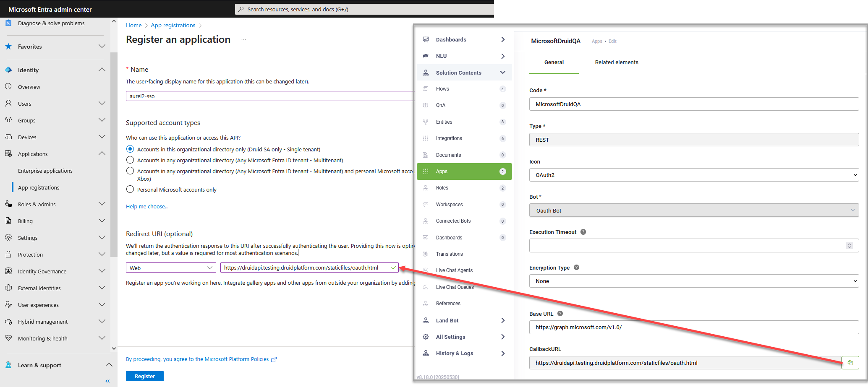Viewport: 868px width, 387px height.
Task: Open Apps in Solution Contents menu
Action: (x=464, y=171)
